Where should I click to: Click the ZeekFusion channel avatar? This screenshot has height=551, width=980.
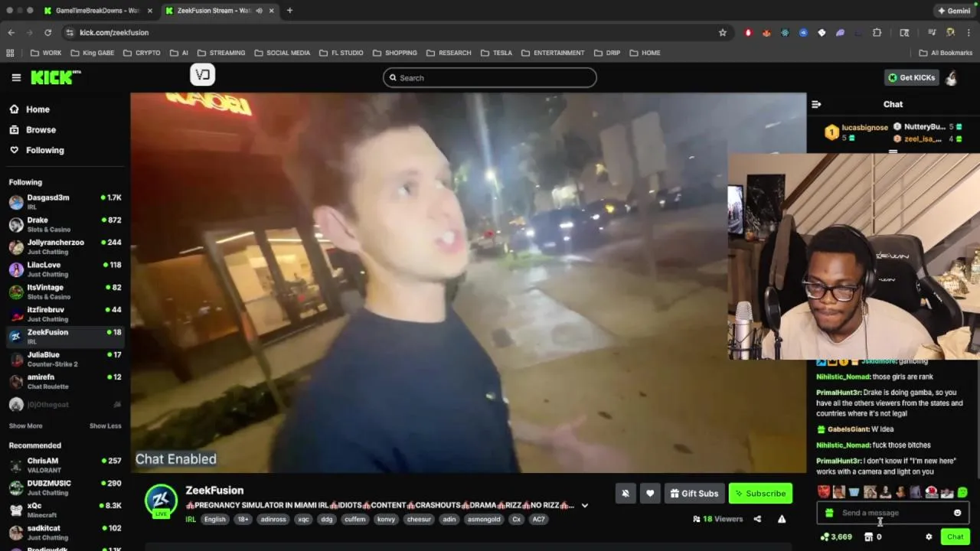[x=161, y=500]
